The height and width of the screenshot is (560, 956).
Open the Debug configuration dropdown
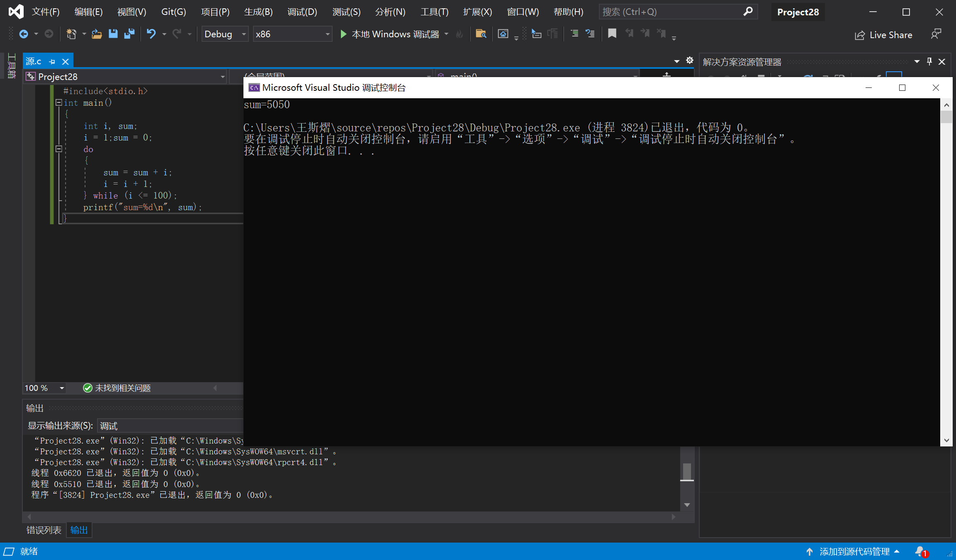244,34
